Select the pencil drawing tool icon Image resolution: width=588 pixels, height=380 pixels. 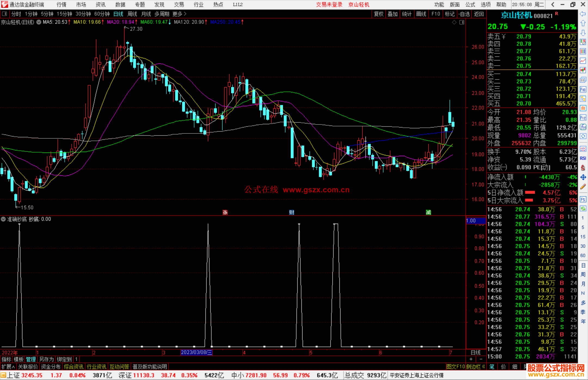tap(583, 187)
